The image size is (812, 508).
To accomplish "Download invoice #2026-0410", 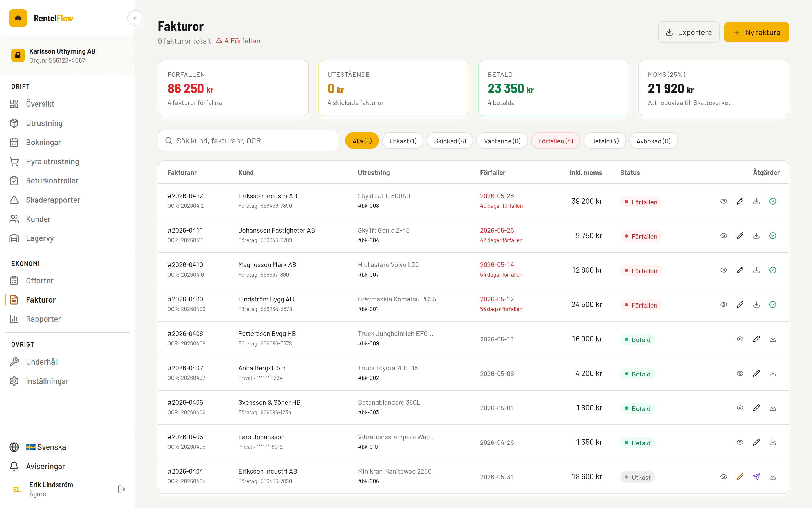I will click(x=756, y=270).
